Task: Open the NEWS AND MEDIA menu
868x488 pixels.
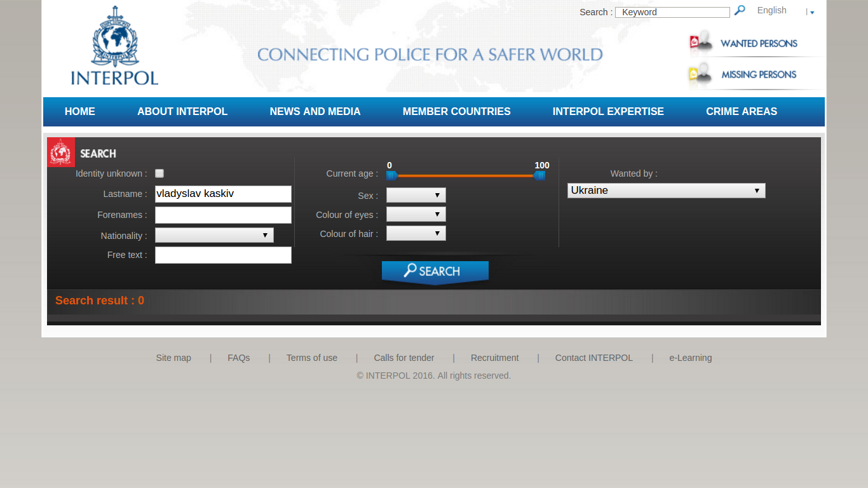Action: [315, 111]
